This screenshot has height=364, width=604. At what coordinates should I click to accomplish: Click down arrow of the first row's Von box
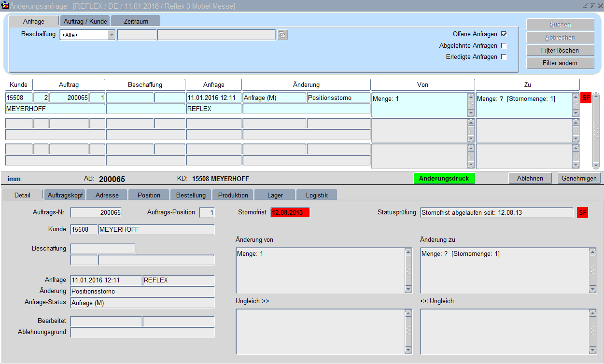click(471, 113)
